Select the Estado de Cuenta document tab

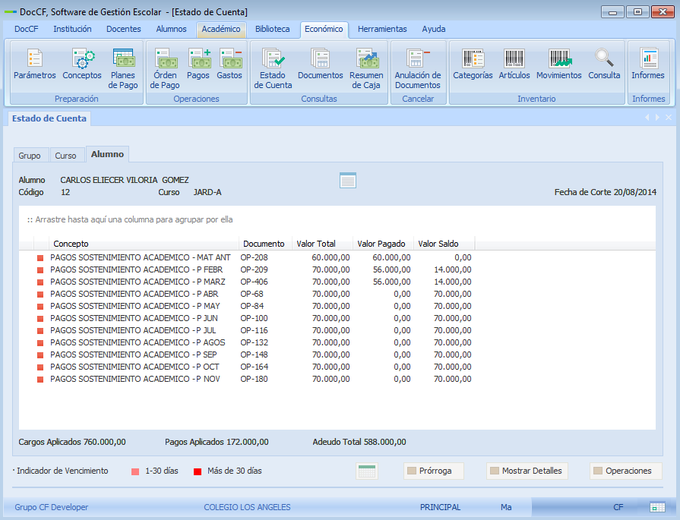point(49,118)
